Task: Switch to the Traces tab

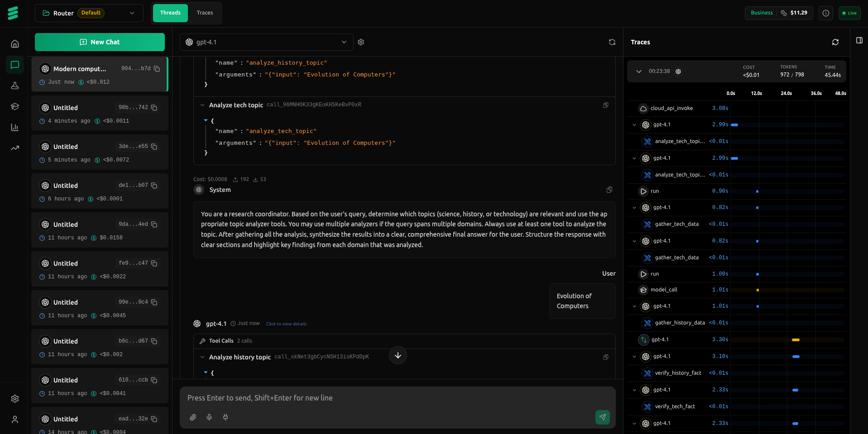Action: [205, 13]
